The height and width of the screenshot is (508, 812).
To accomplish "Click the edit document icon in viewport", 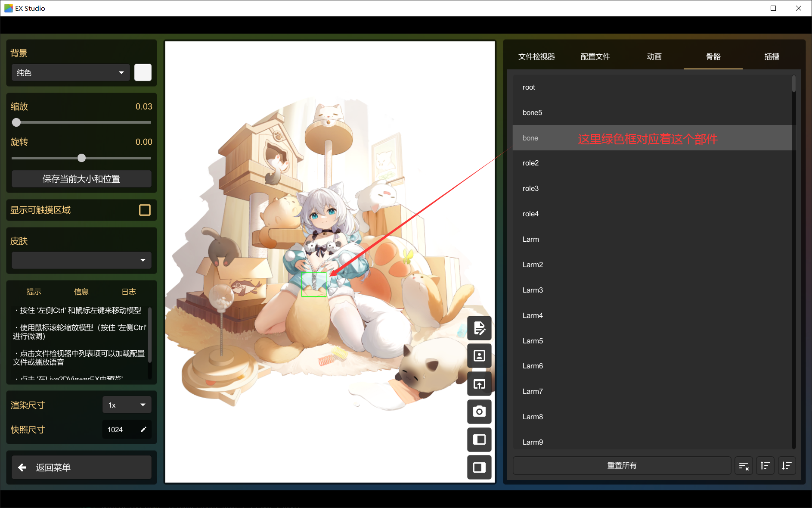I will coord(479,328).
